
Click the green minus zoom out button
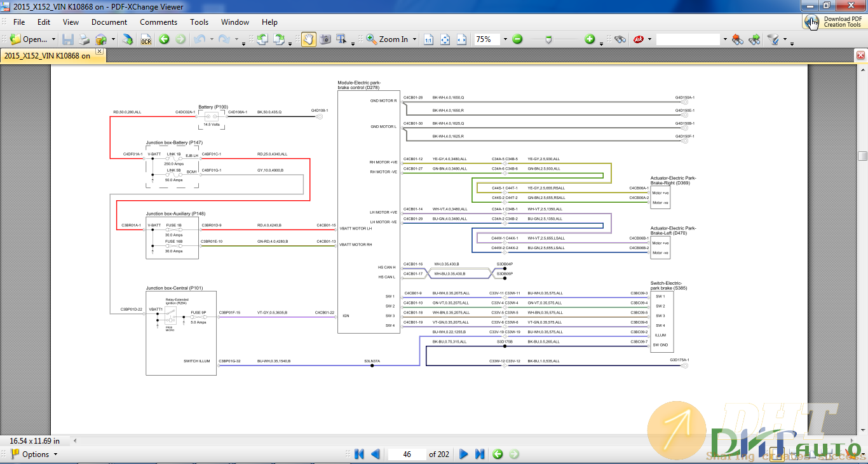click(x=517, y=39)
